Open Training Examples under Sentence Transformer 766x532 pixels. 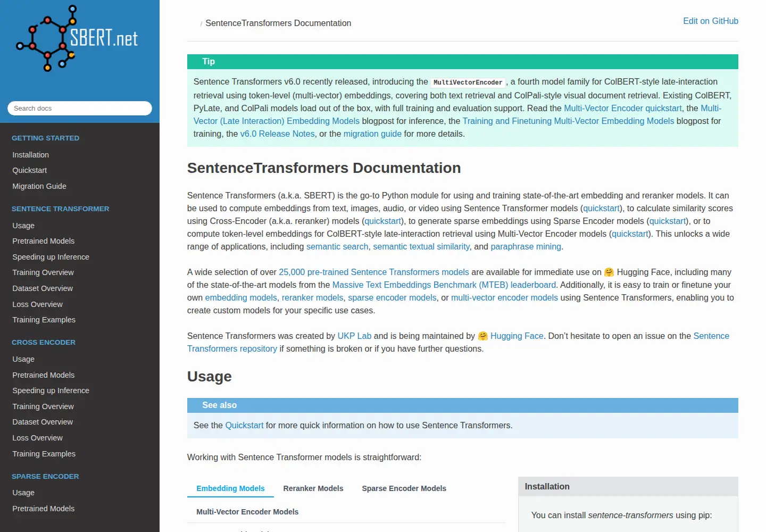(x=44, y=320)
